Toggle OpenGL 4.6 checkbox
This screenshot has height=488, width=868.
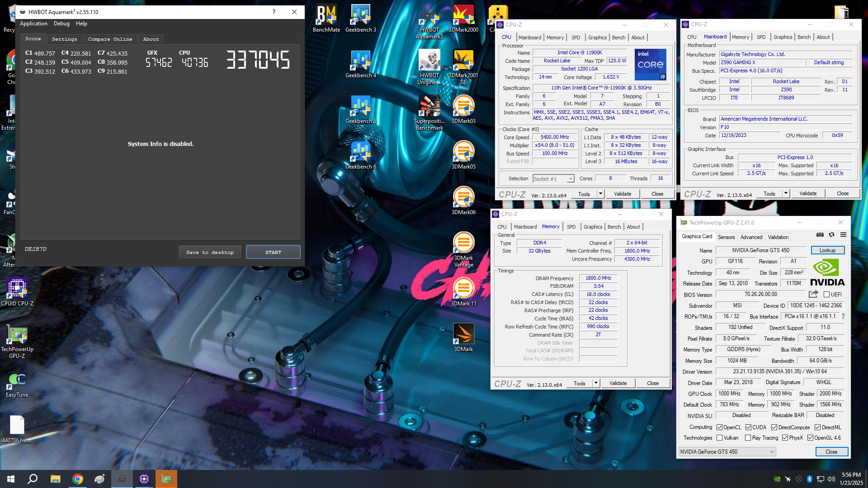point(810,438)
